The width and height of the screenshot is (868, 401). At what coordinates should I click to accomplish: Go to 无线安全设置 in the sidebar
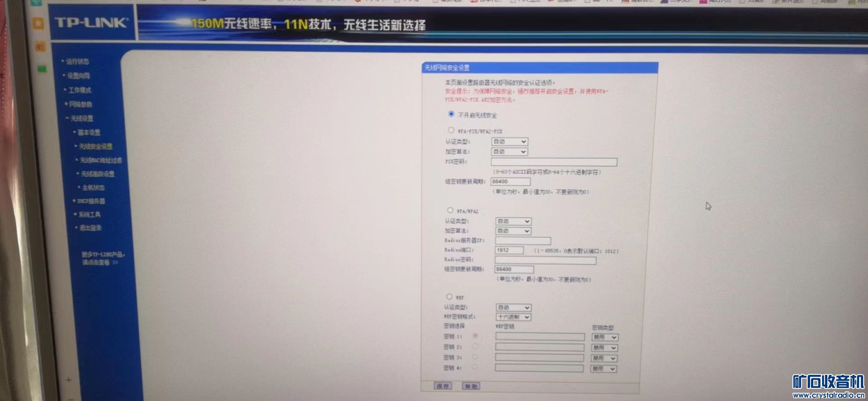coord(96,146)
